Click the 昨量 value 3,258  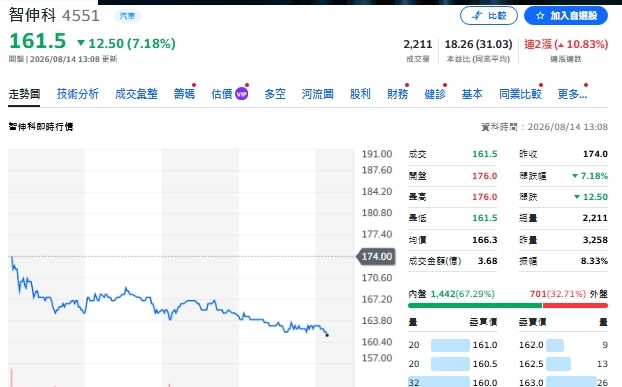coord(595,240)
